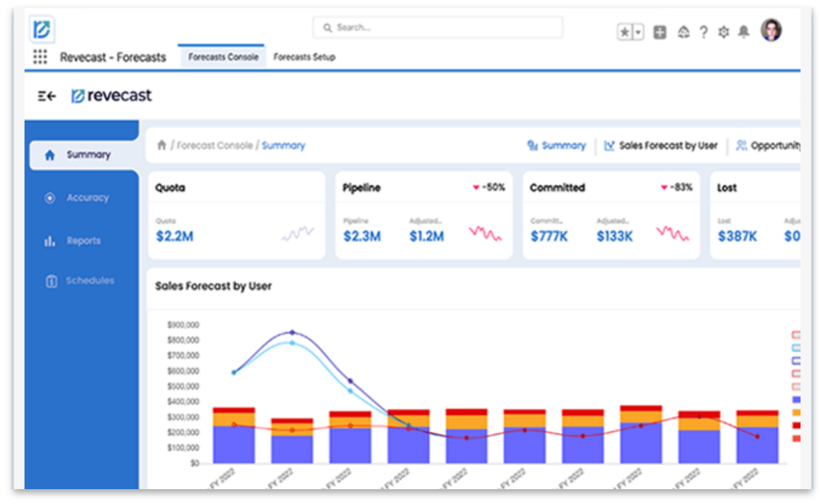The height and width of the screenshot is (504, 825).
Task: Open Accuracy in the left sidebar
Action: click(x=87, y=198)
